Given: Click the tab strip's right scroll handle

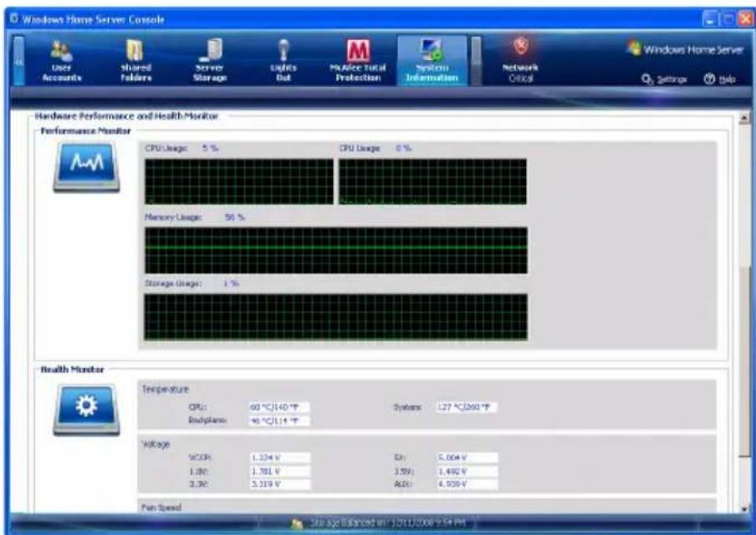Looking at the screenshot, I should pyautogui.click(x=476, y=61).
